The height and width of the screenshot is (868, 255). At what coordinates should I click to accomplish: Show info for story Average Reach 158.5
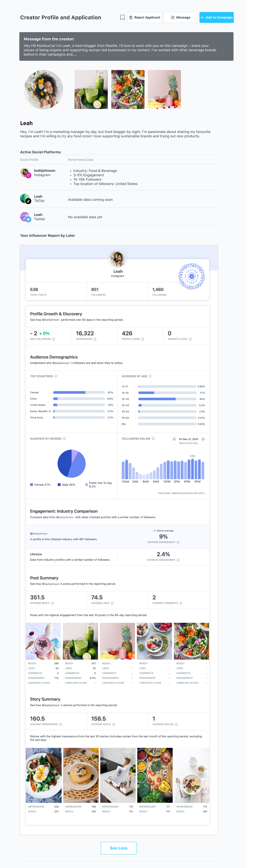click(x=114, y=724)
